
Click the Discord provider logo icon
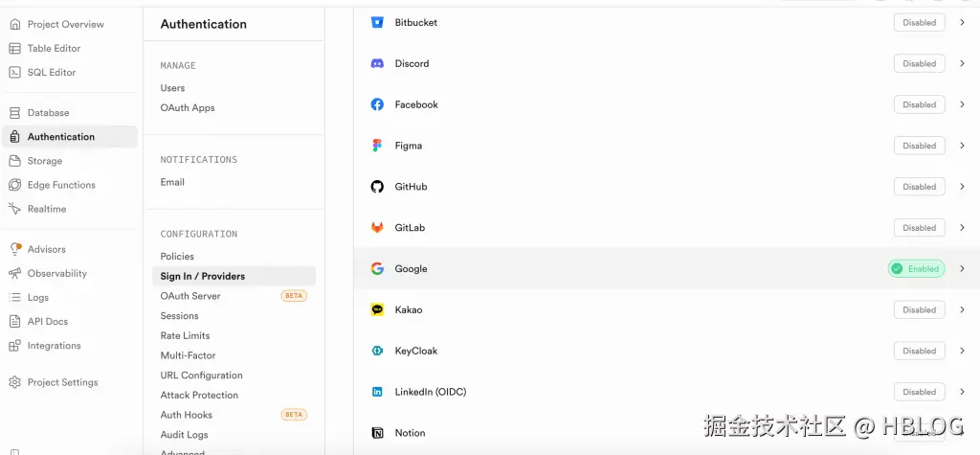pyautogui.click(x=377, y=63)
